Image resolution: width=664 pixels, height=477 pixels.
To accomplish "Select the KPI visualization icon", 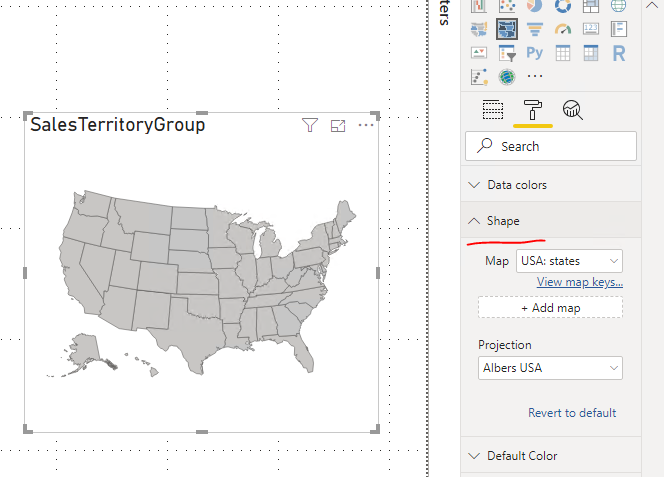I will (x=479, y=53).
